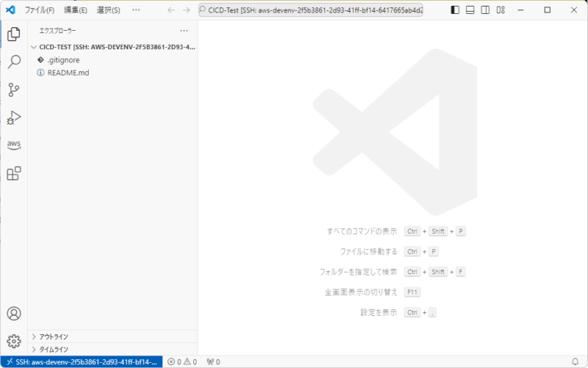588x368 pixels.
Task: Toggle the bottom panel visibility
Action: 470,10
